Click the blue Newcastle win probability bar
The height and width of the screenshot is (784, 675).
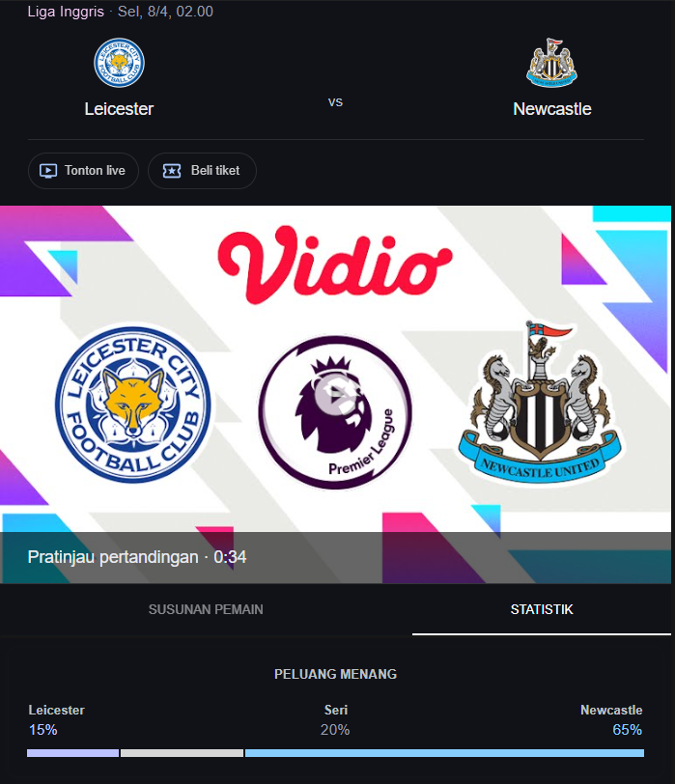tap(444, 753)
